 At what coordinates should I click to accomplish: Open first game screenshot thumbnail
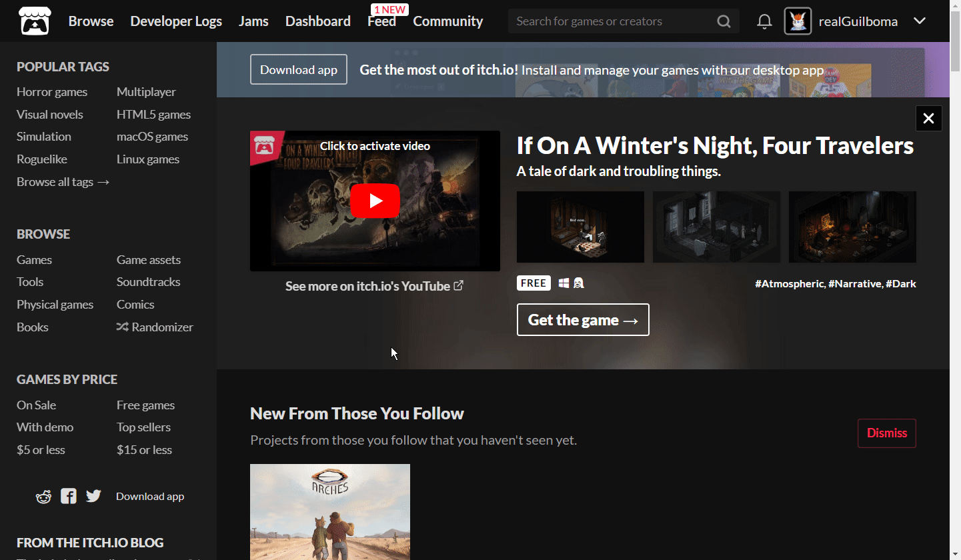(x=580, y=227)
